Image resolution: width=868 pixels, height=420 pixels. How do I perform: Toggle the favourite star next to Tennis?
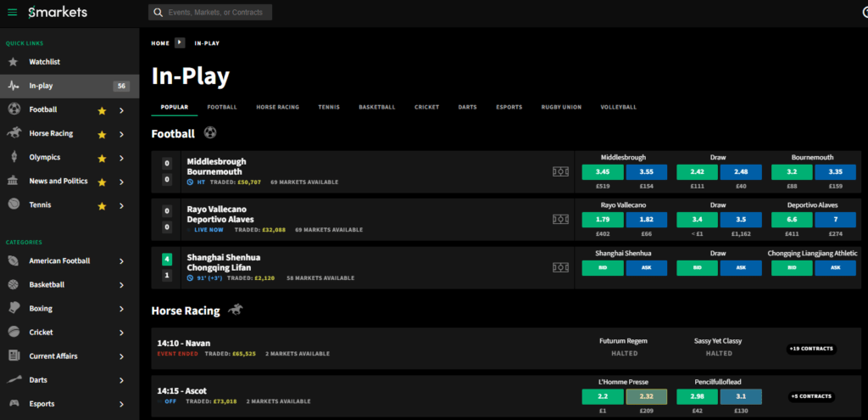pyautogui.click(x=102, y=205)
